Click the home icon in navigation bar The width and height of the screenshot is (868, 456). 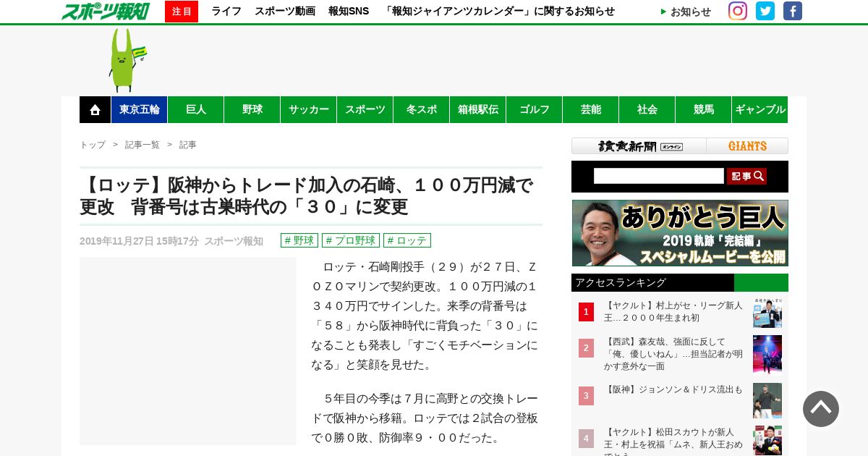coord(95,109)
